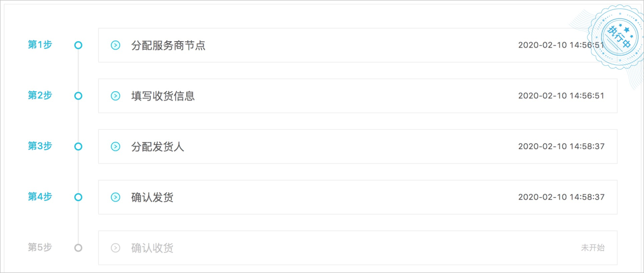
Task: Click the 第5步 step label
Action: (x=40, y=247)
